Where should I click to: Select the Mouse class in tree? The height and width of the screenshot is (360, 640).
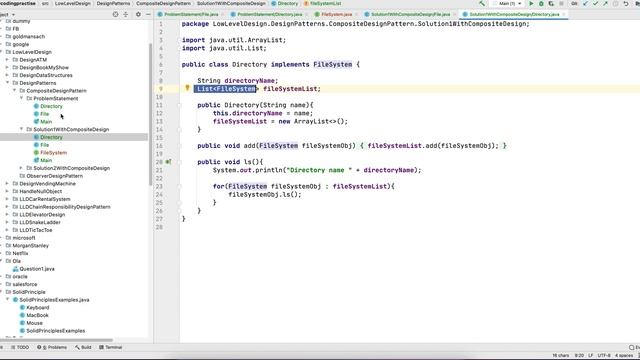pyautogui.click(x=34, y=323)
